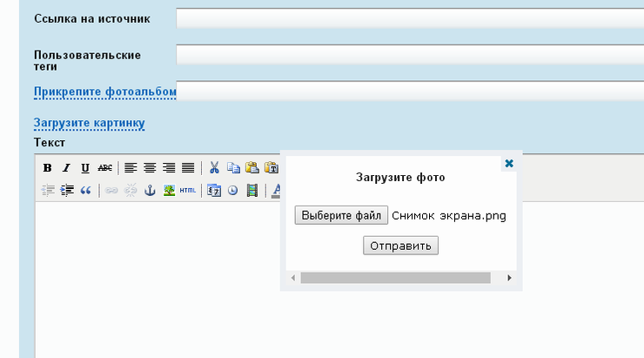
Task: Toggle underline formatting
Action: (x=85, y=168)
